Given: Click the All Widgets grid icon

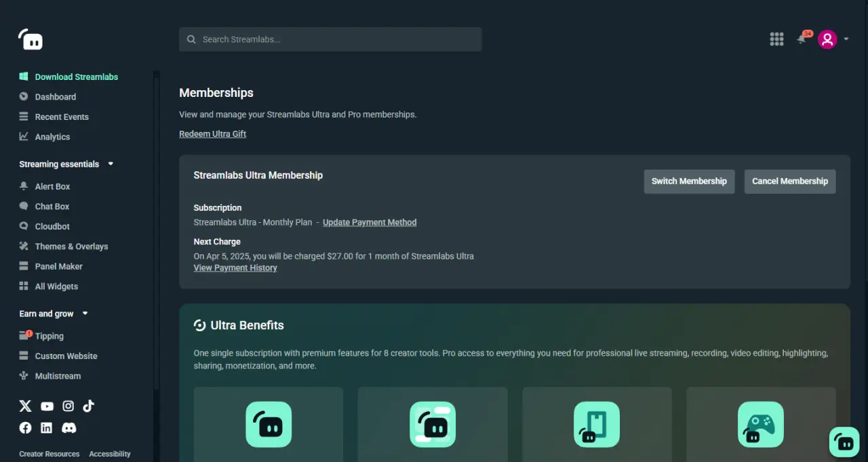Looking at the screenshot, I should 24,286.
